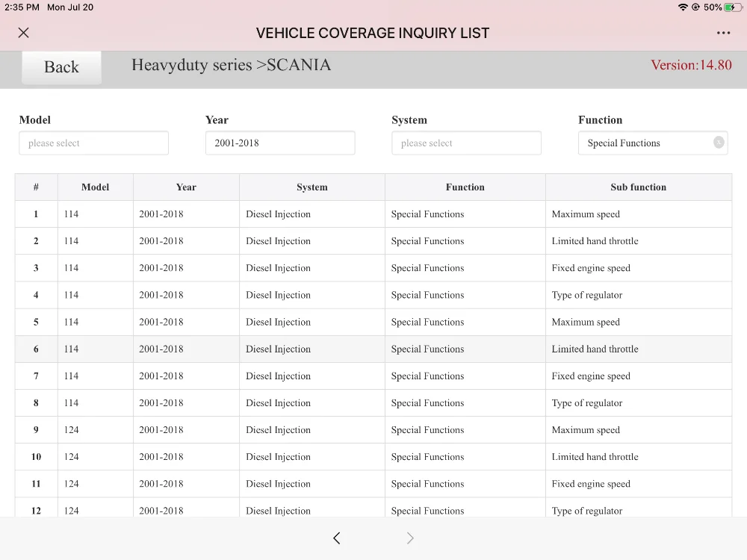Image resolution: width=747 pixels, height=560 pixels.
Task: Open the Function dropdown set to Special Functions
Action: (653, 143)
